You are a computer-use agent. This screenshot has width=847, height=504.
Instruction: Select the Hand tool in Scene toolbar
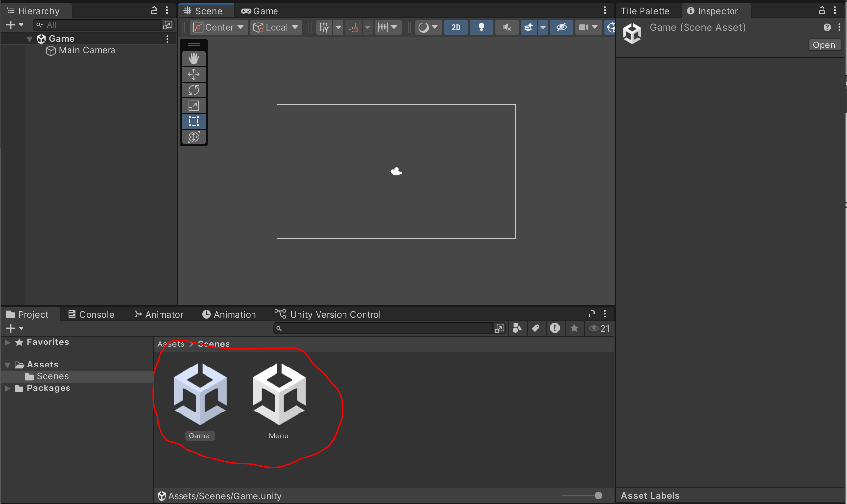pos(194,59)
